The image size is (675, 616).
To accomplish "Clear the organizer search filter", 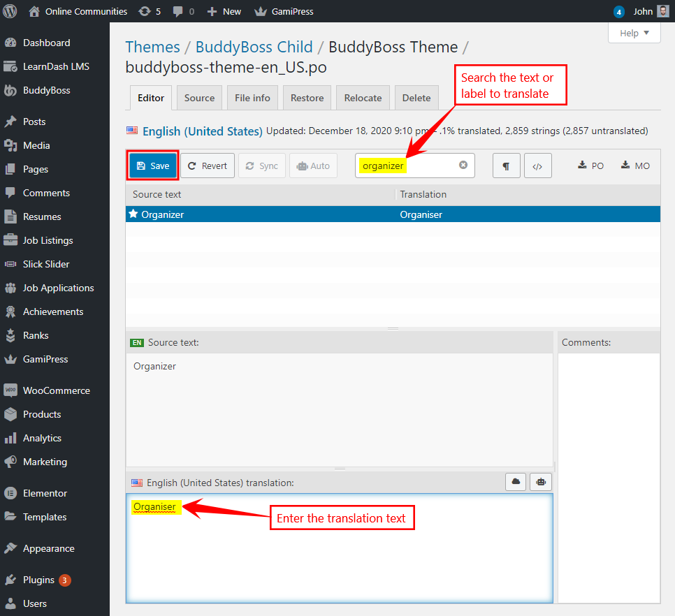I will [x=463, y=166].
